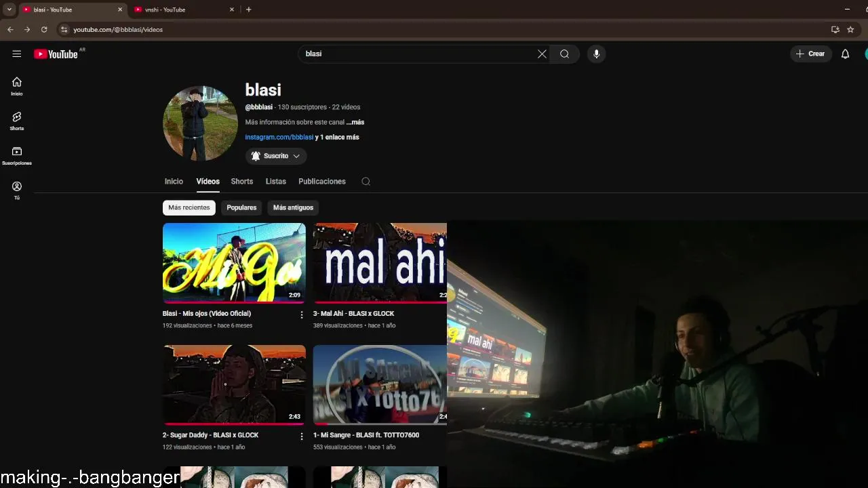Sort videos by Más recientes
The height and width of the screenshot is (488, 868).
189,207
